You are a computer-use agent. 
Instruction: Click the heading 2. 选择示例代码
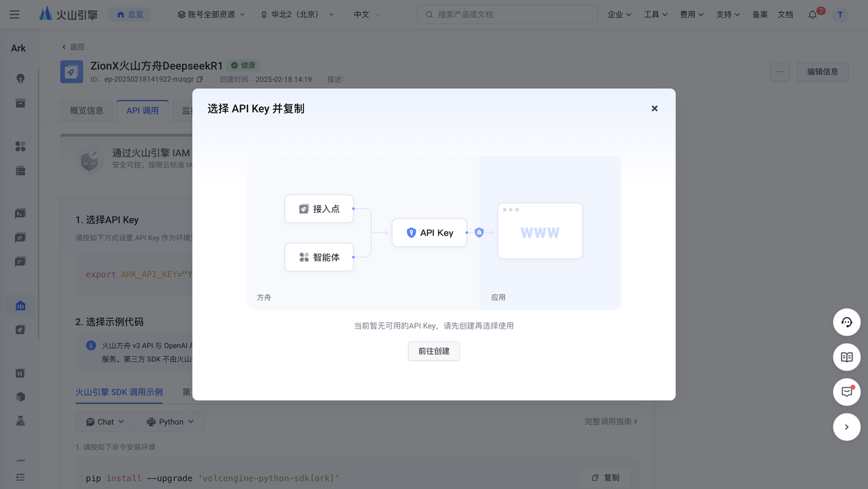[x=109, y=321]
